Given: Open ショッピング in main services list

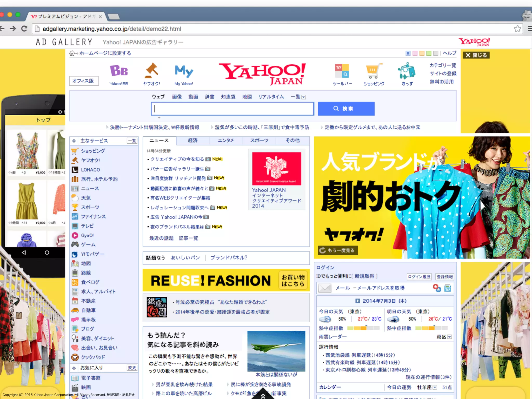Looking at the screenshot, I should pyautogui.click(x=93, y=151).
